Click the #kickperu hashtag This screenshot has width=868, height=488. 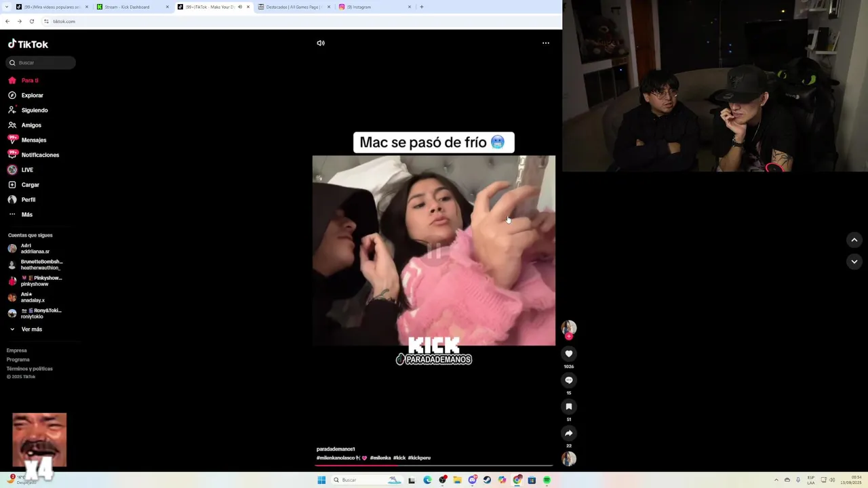click(419, 458)
